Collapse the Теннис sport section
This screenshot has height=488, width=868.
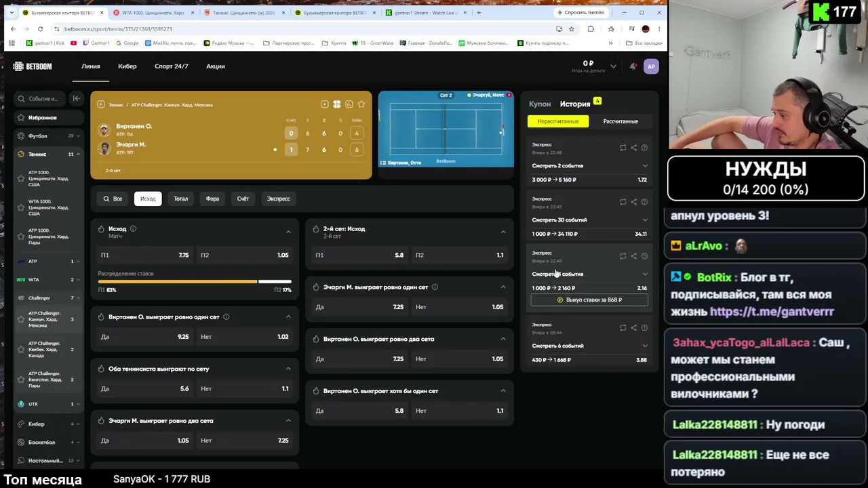[x=78, y=154]
